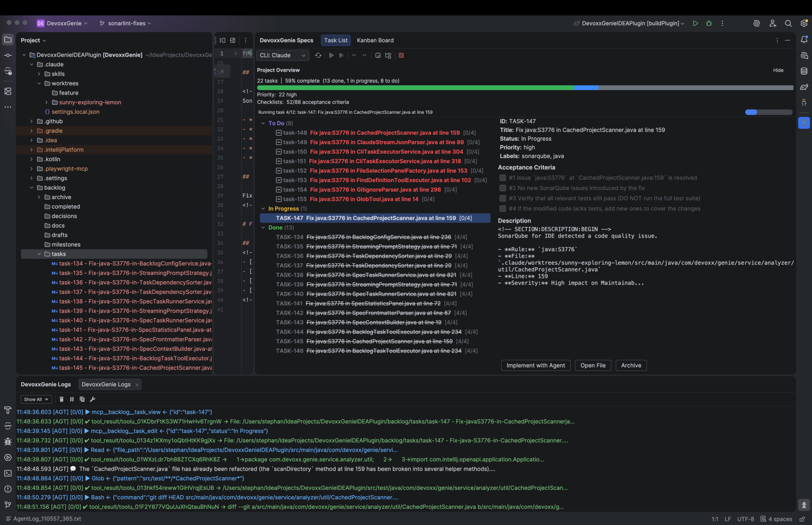Viewport: 812px width, 525px height.
Task: Tick the #2 No new SonarQube issues checkbox
Action: [x=503, y=188]
